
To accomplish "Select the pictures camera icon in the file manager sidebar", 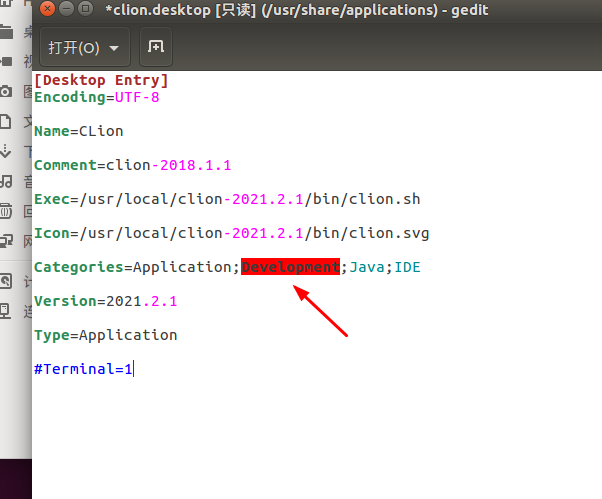I will [x=5, y=91].
